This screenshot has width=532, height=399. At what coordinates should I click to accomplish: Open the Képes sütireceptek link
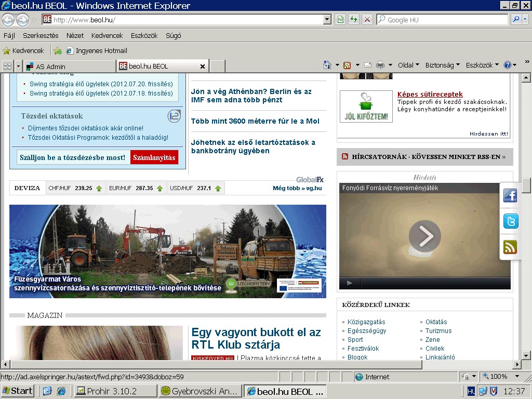coord(430,95)
